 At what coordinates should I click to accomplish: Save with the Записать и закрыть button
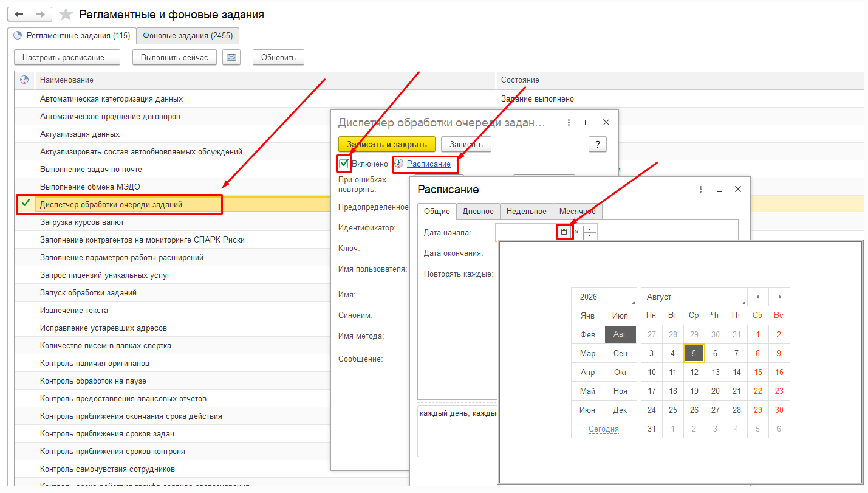[387, 144]
